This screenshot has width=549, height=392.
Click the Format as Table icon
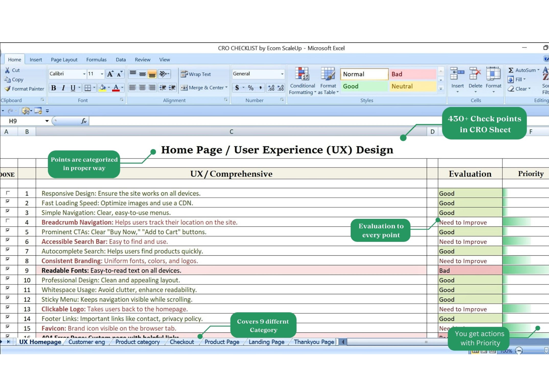(328, 74)
